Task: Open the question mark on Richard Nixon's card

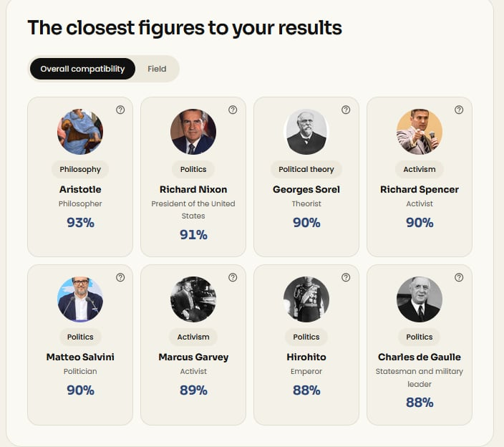Action: [233, 110]
